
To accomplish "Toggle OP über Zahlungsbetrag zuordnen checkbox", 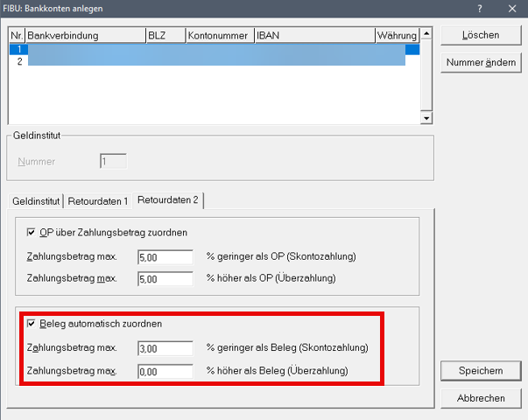I will coord(30,232).
